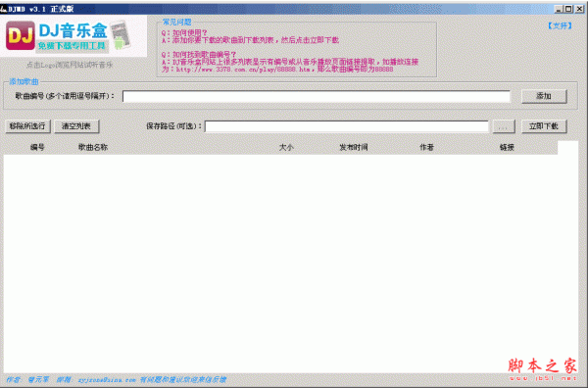Click the 歌曲编号 song number input field
Screen dimensions: 588x388
coord(317,96)
